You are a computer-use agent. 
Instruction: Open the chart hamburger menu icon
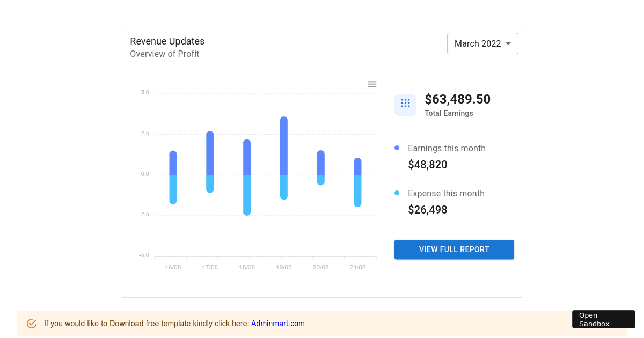(372, 84)
